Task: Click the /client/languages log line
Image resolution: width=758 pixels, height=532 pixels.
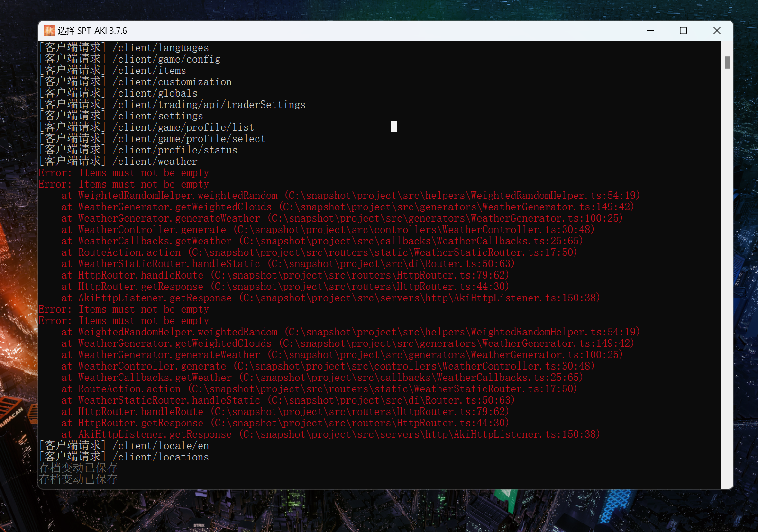Action: (160, 48)
